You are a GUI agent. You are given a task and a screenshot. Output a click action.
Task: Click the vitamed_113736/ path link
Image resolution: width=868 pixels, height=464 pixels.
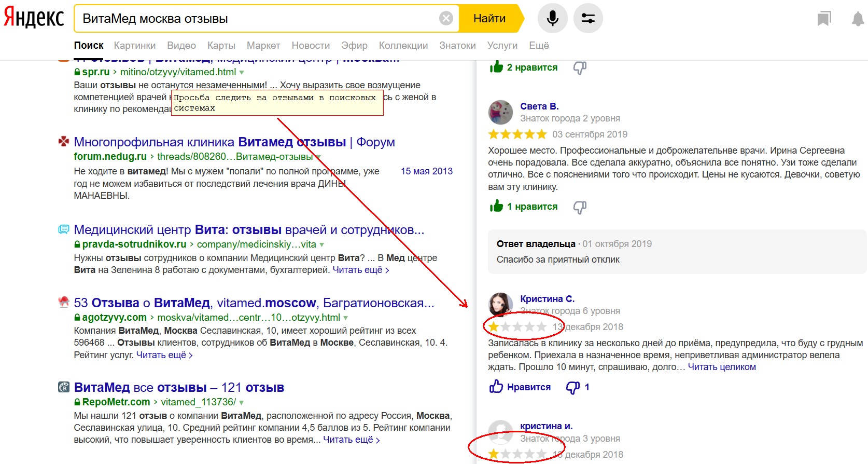198,402
